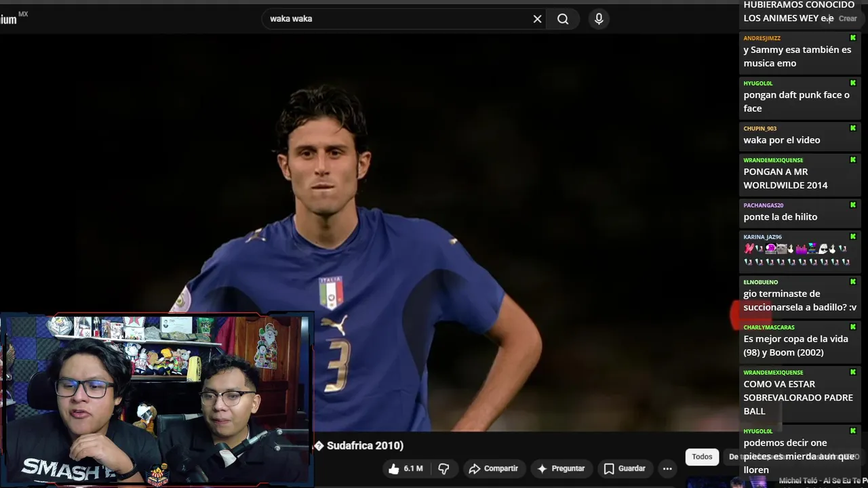Viewport: 868px width, 488px height.
Task: Save the video with Guardar
Action: [625, 468]
